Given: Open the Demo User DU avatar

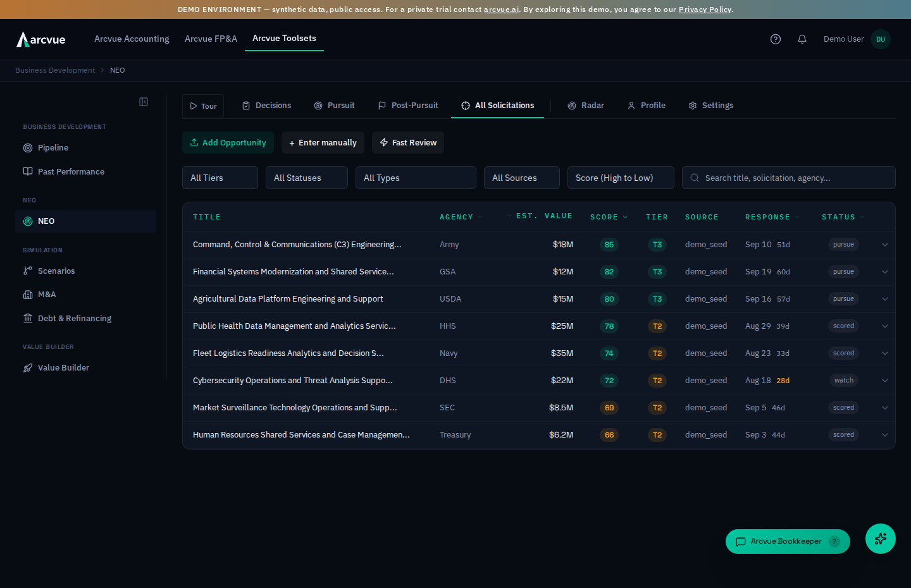Looking at the screenshot, I should click(x=881, y=39).
